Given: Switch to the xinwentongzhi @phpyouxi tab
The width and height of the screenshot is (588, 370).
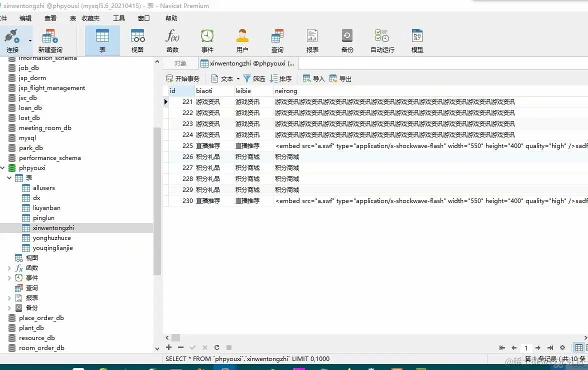Looking at the screenshot, I should 247,63.
